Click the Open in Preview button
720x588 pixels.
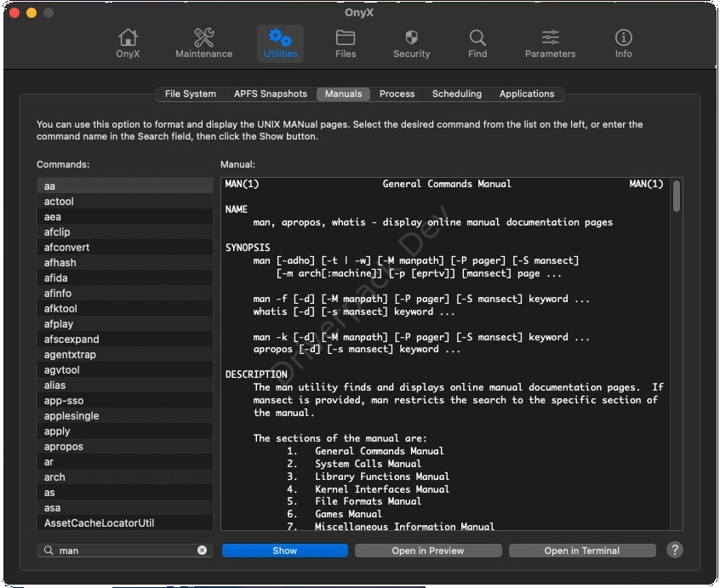point(428,551)
